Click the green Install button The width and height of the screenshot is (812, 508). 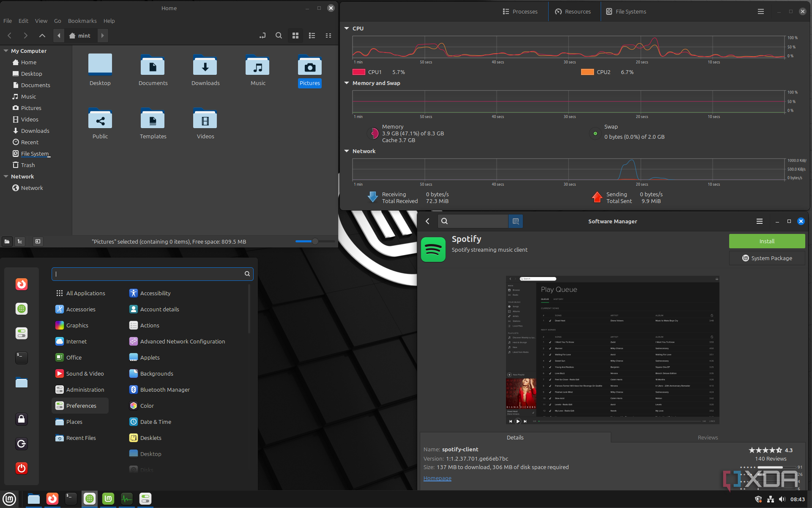766,241
